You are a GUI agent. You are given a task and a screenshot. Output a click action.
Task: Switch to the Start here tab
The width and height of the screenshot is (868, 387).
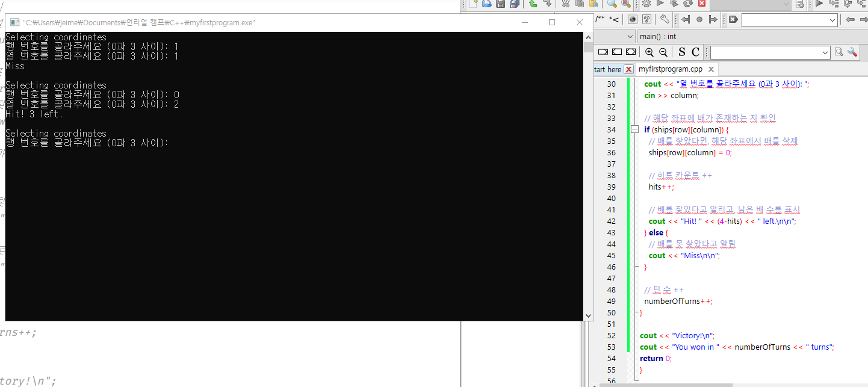coord(607,69)
